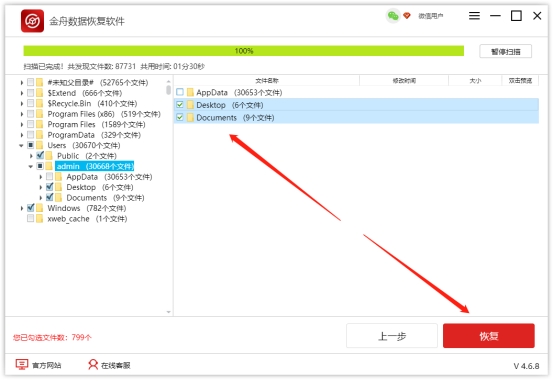Click the online support person icon
554x381 pixels.
point(93,364)
